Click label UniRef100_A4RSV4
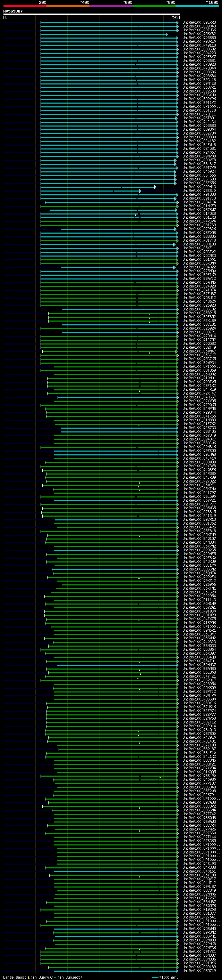 pos(199,221)
